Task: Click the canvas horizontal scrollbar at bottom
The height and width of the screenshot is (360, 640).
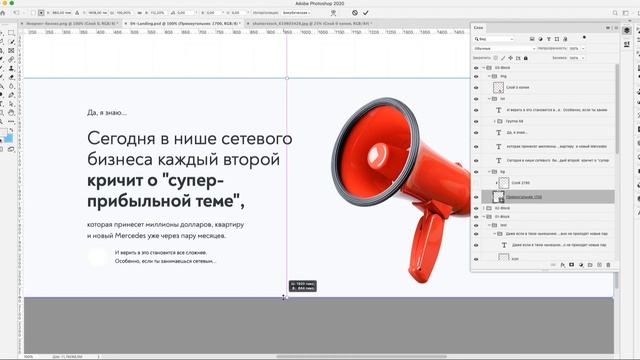Action: (361, 356)
